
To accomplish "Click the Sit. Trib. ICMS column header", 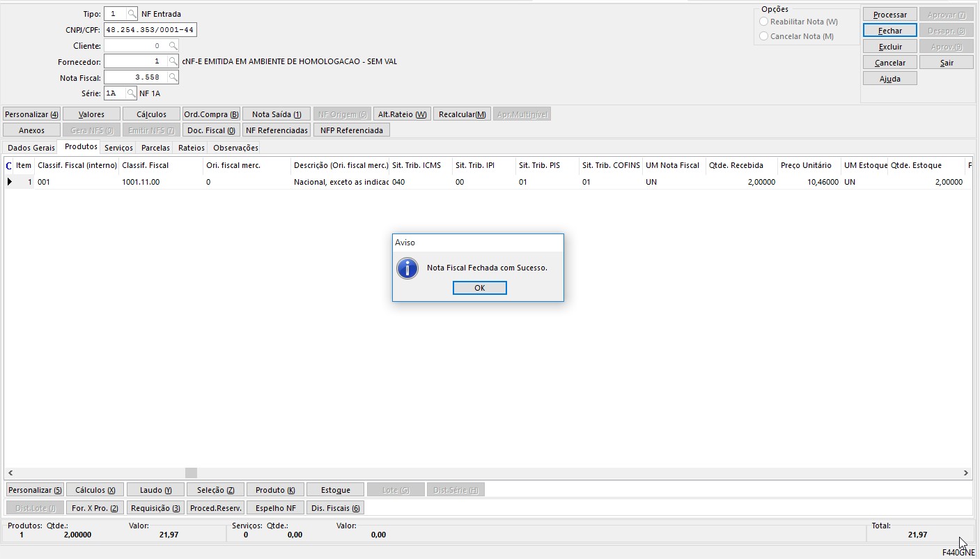I will (x=417, y=166).
